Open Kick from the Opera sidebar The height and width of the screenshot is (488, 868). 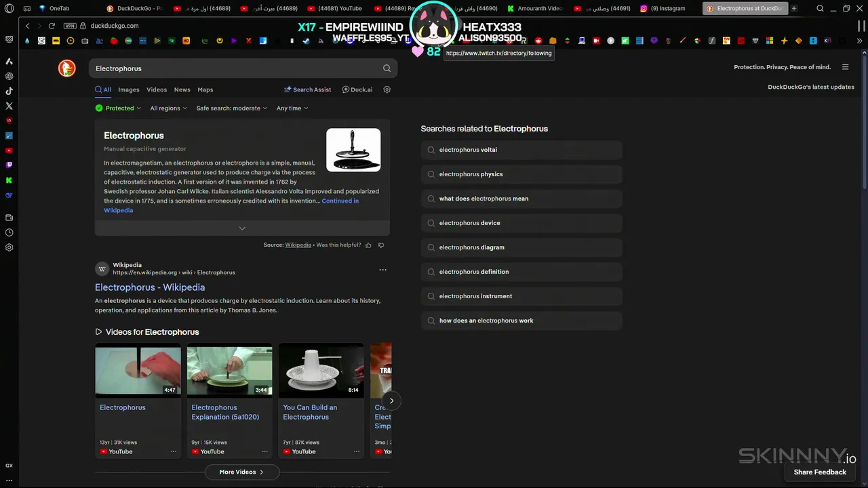9,180
